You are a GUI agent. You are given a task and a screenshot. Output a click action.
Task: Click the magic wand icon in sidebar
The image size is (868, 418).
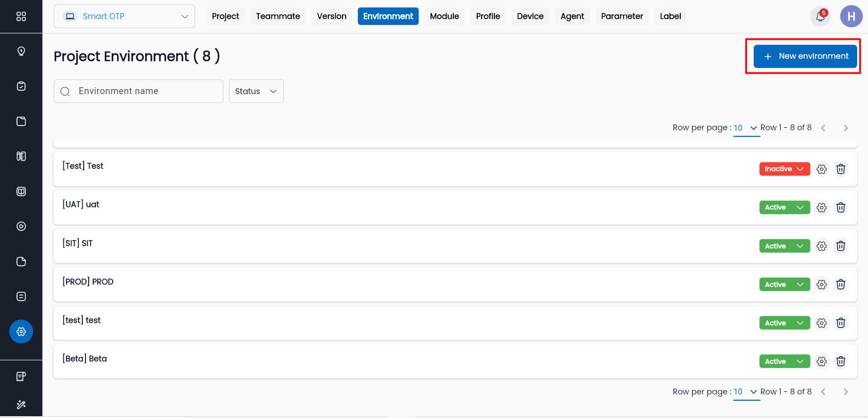[x=21, y=404]
